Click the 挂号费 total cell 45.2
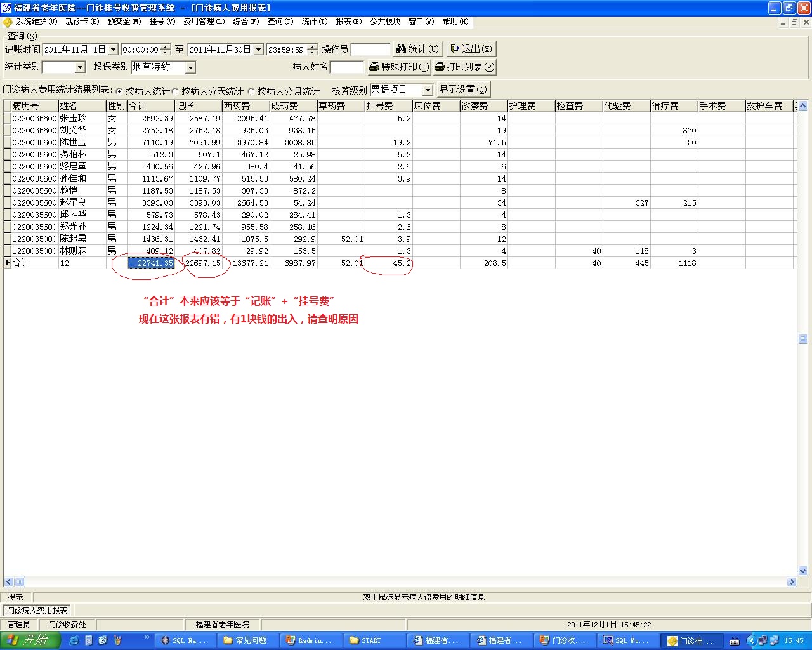 pos(388,263)
